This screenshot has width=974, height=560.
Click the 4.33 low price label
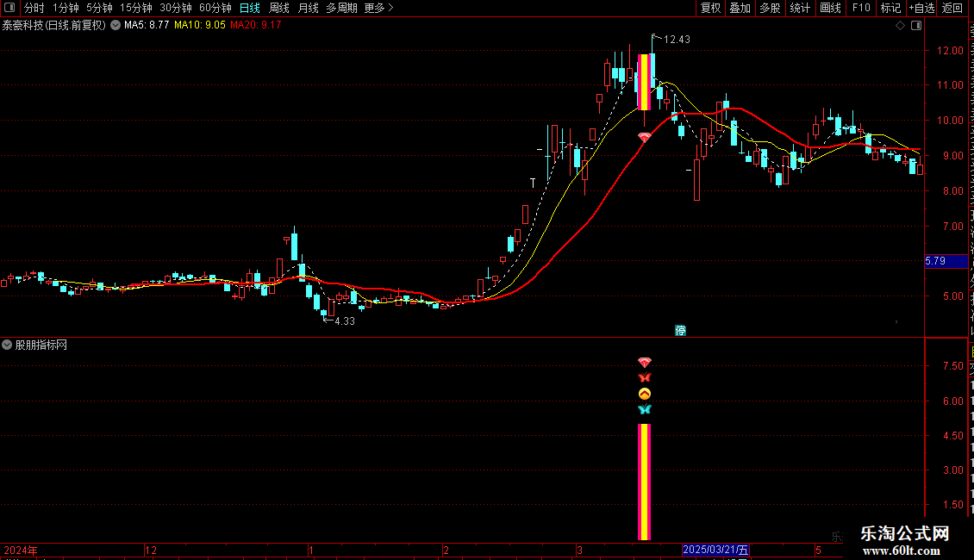(345, 321)
